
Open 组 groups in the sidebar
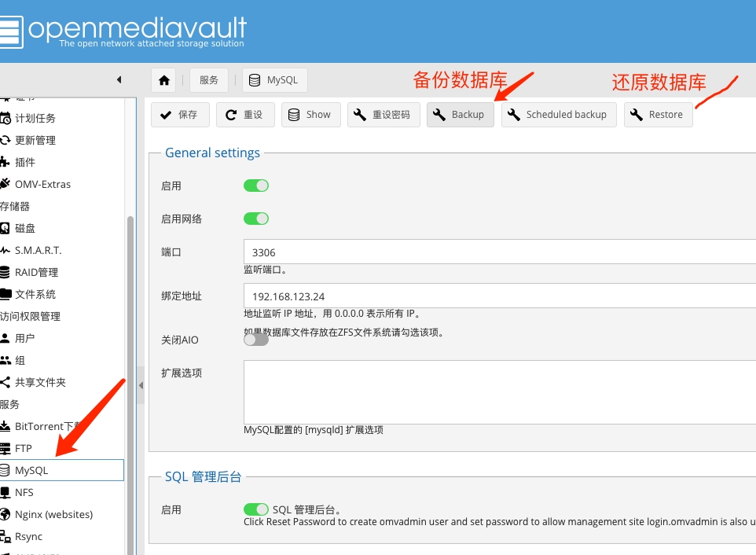tap(62, 360)
